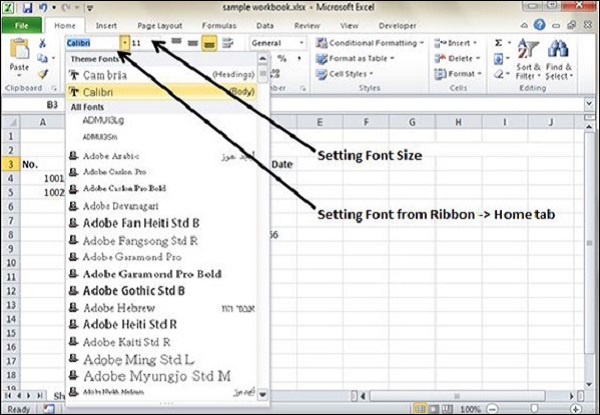Toggle Wrap Text icon
This screenshot has width=600, height=415.
click(x=228, y=43)
